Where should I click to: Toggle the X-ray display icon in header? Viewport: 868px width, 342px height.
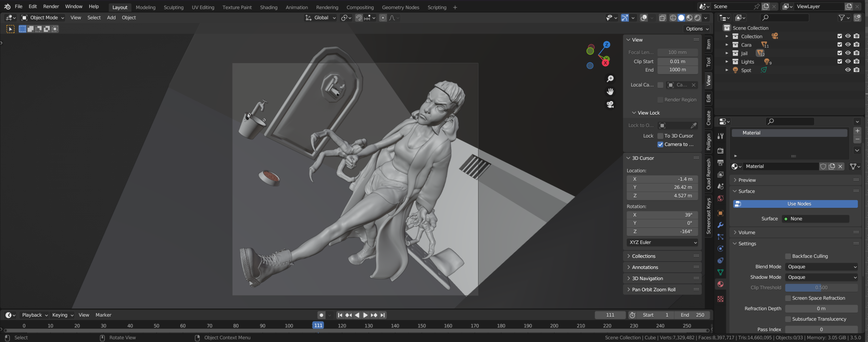click(x=662, y=18)
